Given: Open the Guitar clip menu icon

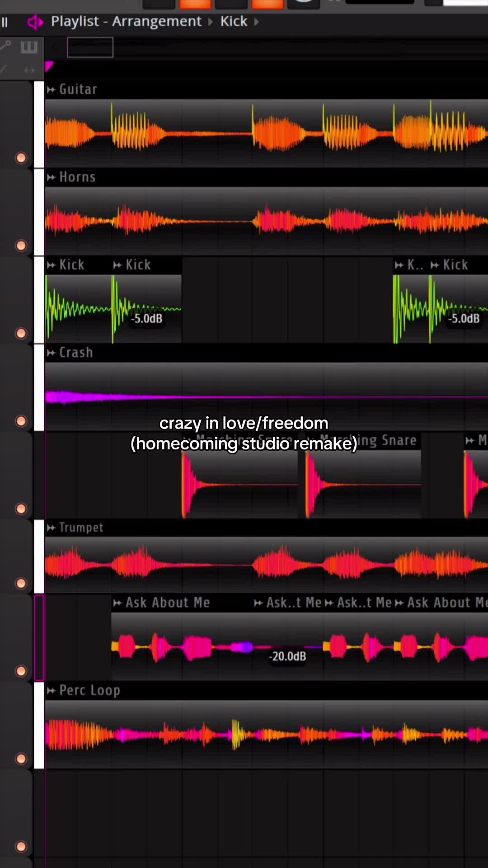Looking at the screenshot, I should [51, 90].
